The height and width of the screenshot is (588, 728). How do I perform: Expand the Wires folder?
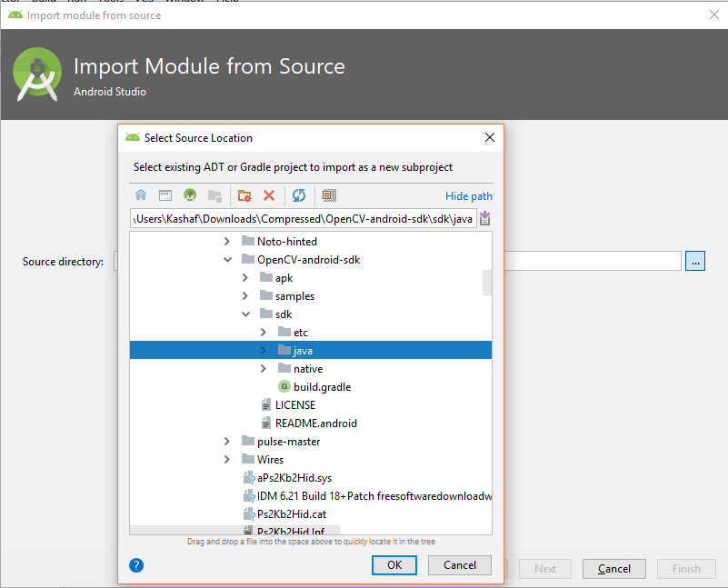227,460
